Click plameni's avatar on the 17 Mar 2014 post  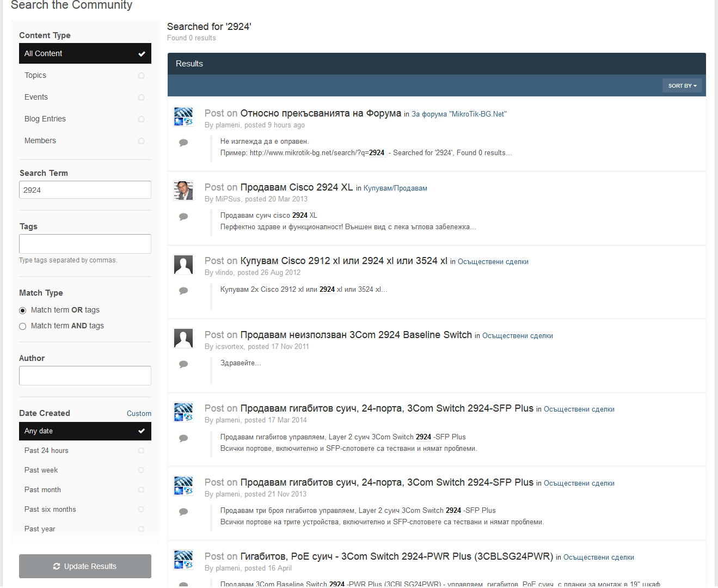(x=183, y=412)
